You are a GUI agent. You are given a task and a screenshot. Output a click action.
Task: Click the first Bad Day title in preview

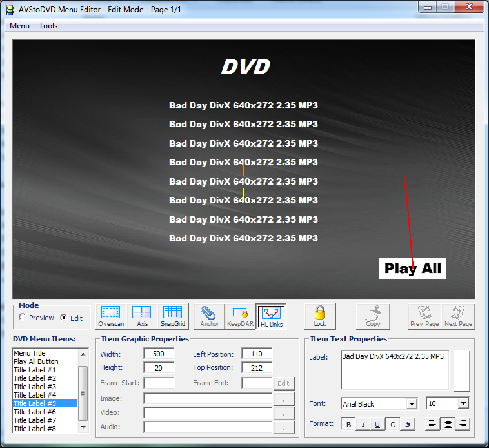tap(244, 105)
